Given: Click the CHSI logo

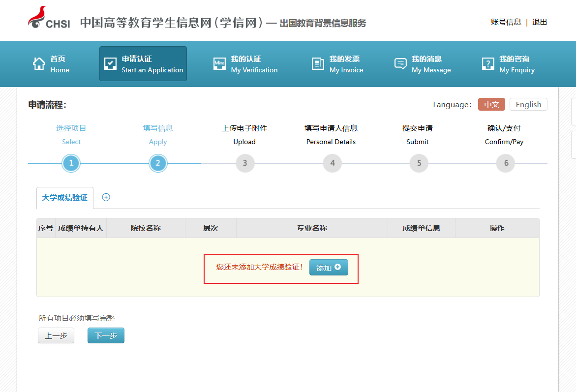Looking at the screenshot, I should [49, 18].
